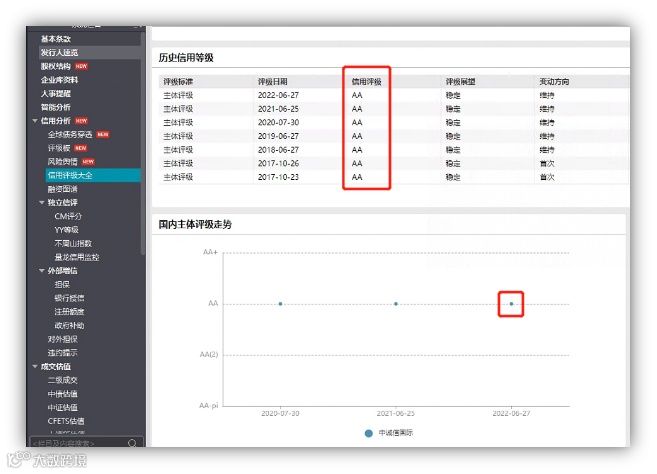Select table date cell 2022-06-27
This screenshot has height=474, width=657.
(278, 96)
